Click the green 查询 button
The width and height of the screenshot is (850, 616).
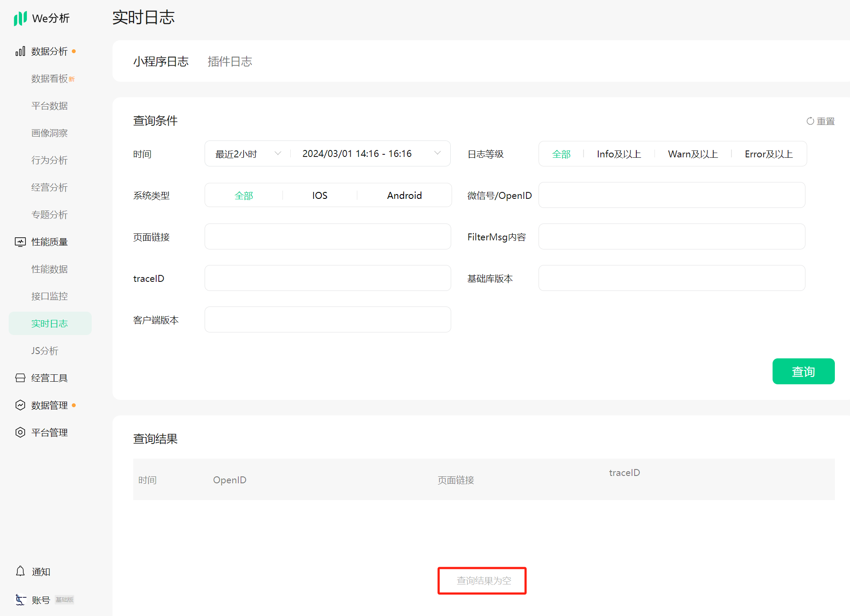803,371
